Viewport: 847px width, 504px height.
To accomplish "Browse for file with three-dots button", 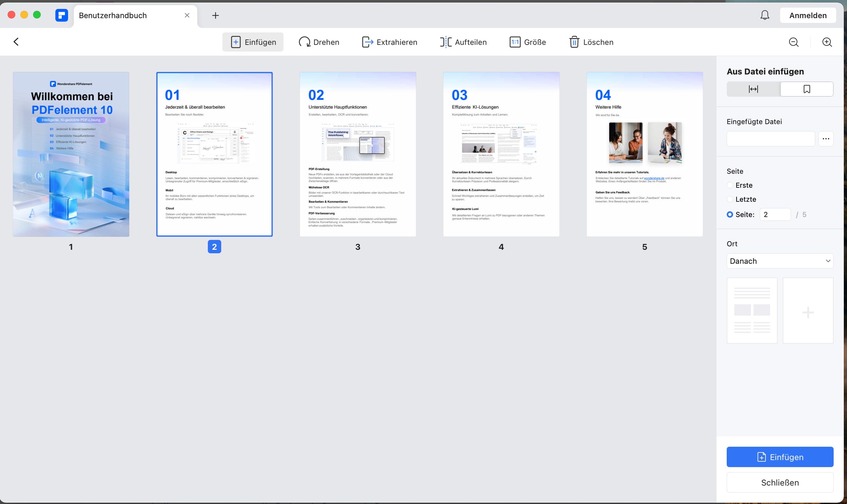I will (826, 138).
